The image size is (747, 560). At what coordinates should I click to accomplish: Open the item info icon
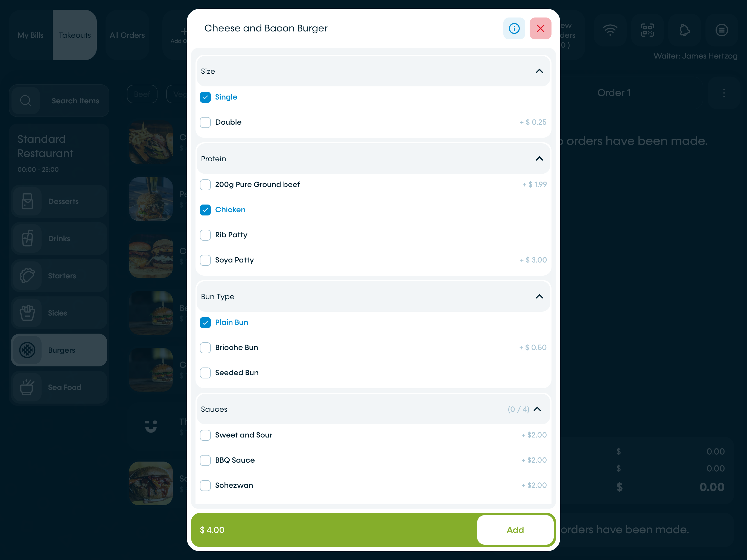point(514,28)
